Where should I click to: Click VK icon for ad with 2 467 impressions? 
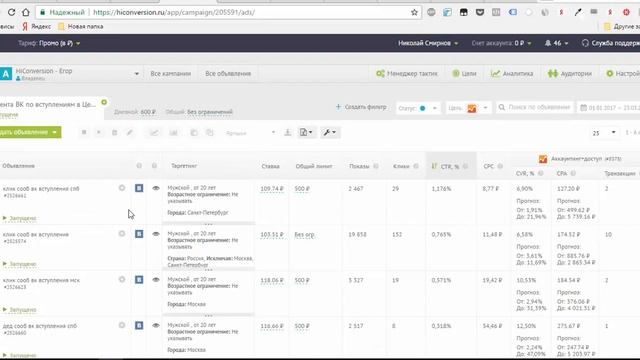pos(139,188)
